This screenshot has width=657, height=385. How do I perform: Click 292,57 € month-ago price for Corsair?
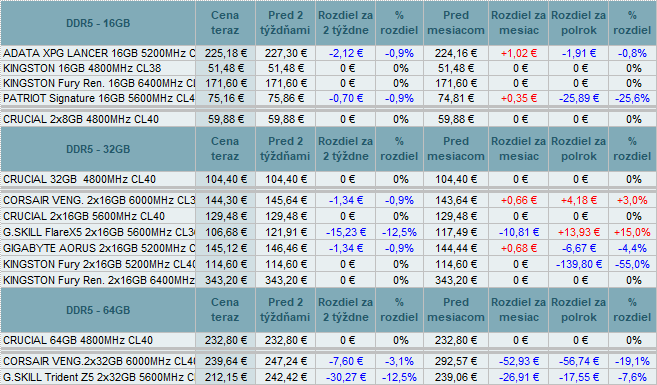click(x=456, y=361)
